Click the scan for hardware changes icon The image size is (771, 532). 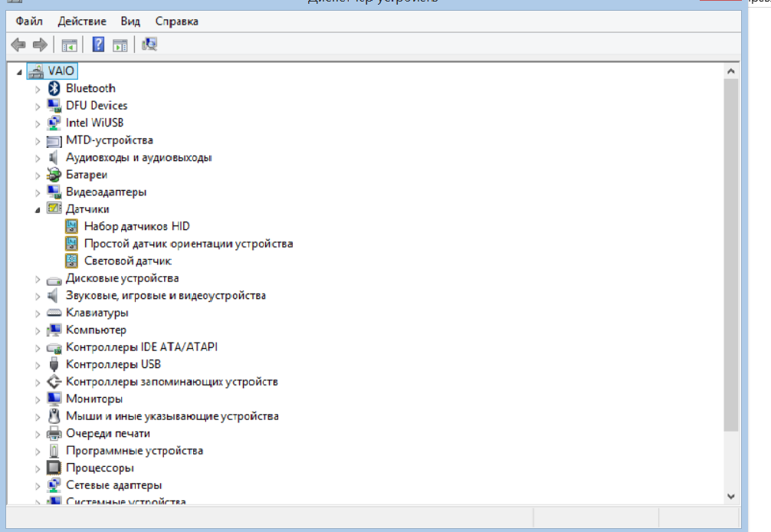pos(149,45)
